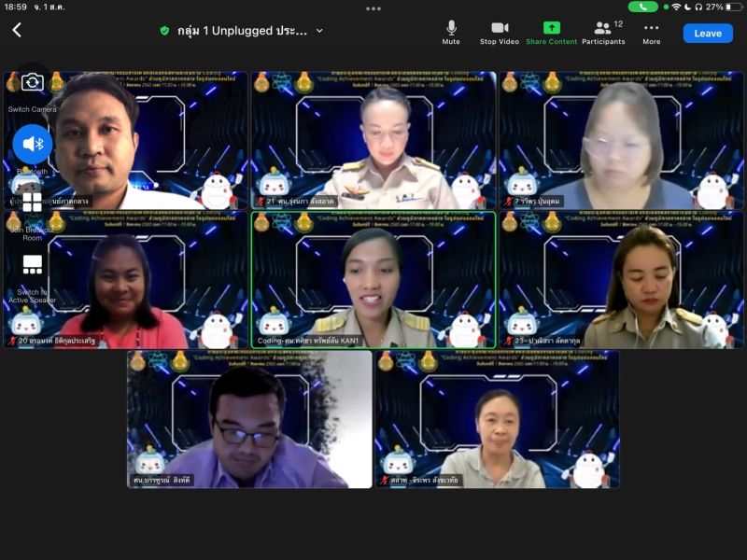
Task: Open meeting info from the Unplugged title
Action: (x=242, y=31)
